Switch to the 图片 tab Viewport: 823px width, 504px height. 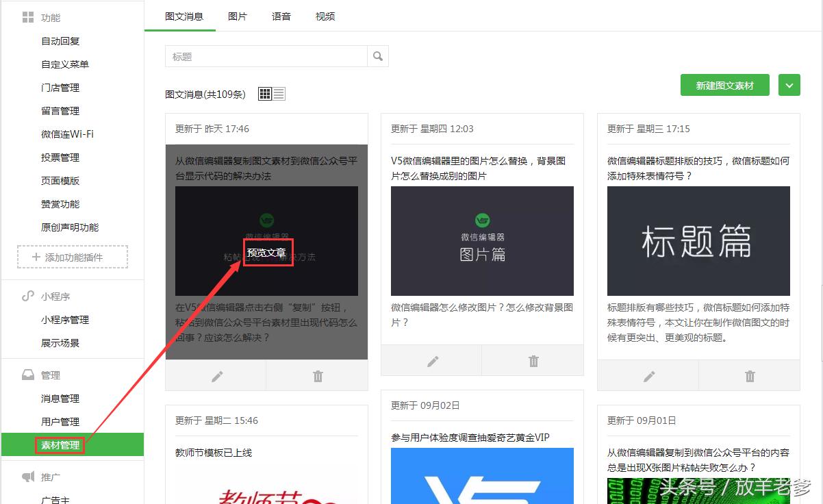[x=238, y=16]
